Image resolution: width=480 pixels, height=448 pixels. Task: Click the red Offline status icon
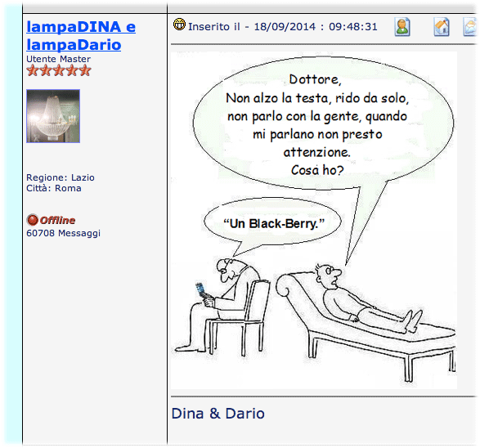[x=32, y=220]
